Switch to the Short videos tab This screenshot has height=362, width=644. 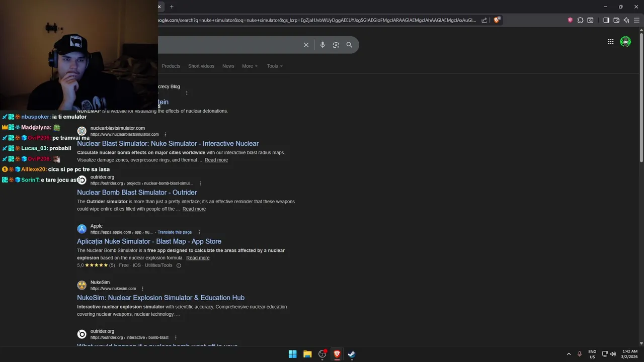point(201,66)
